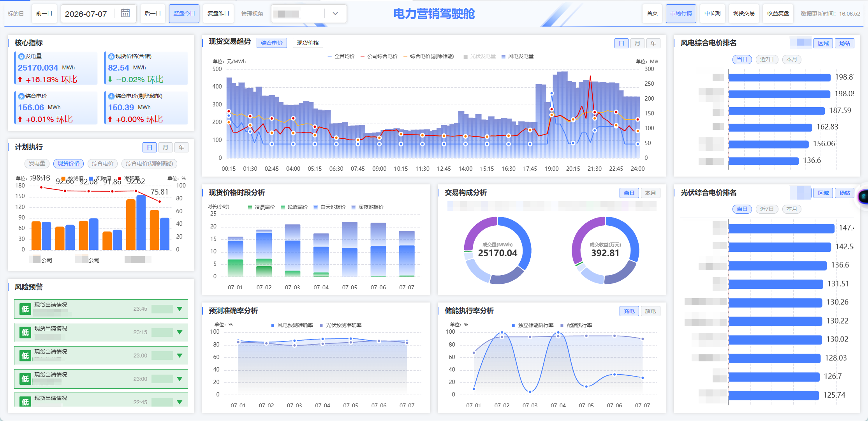Viewport: 868px width, 421px height.
Task: Click the floating assistant icon at right edge
Action: click(x=864, y=196)
